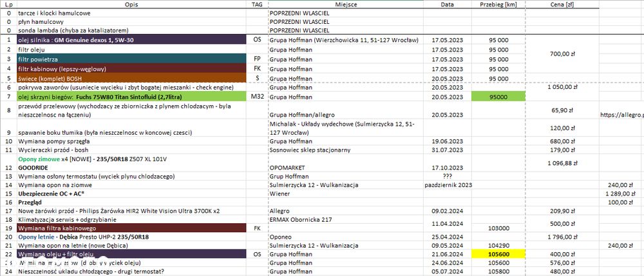Select the 'ERMAX Obornicka 217' cell
The height and width of the screenshot is (276, 644).
[346, 220]
